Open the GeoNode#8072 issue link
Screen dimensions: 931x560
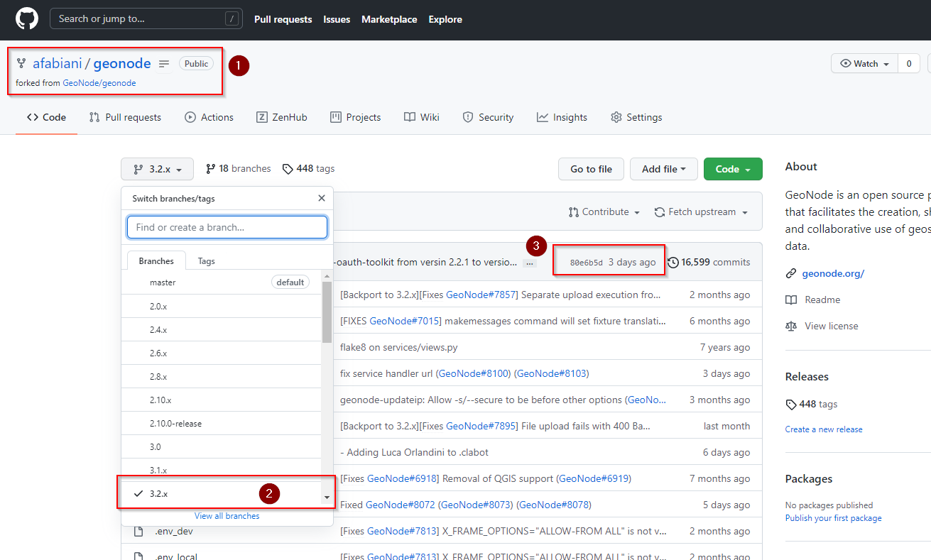(401, 505)
